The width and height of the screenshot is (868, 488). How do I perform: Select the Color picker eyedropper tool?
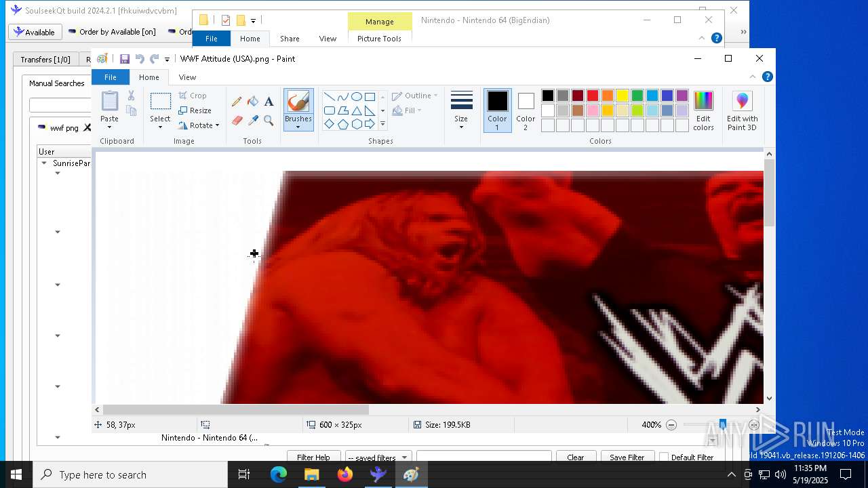[253, 121]
